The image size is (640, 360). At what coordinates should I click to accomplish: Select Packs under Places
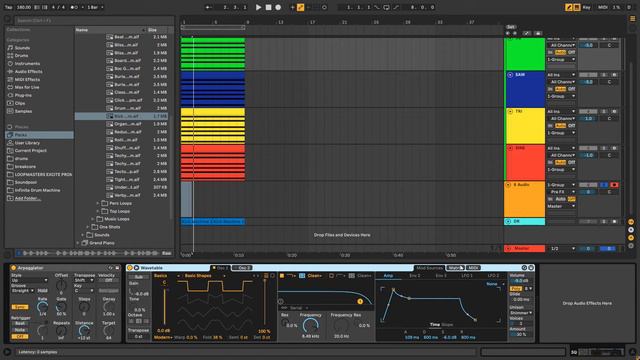coord(39,135)
